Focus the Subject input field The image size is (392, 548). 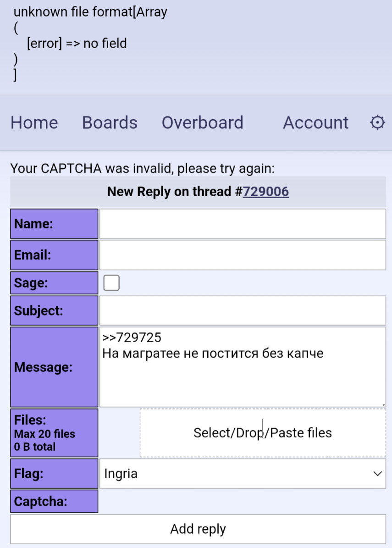pos(243,310)
